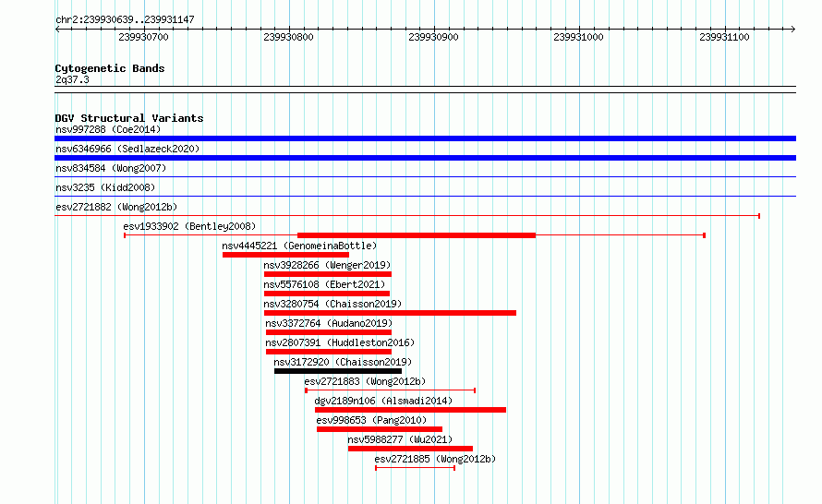
Task: Open the nsv3235 (Kidd2008) variant
Action: pyautogui.click(x=105, y=187)
